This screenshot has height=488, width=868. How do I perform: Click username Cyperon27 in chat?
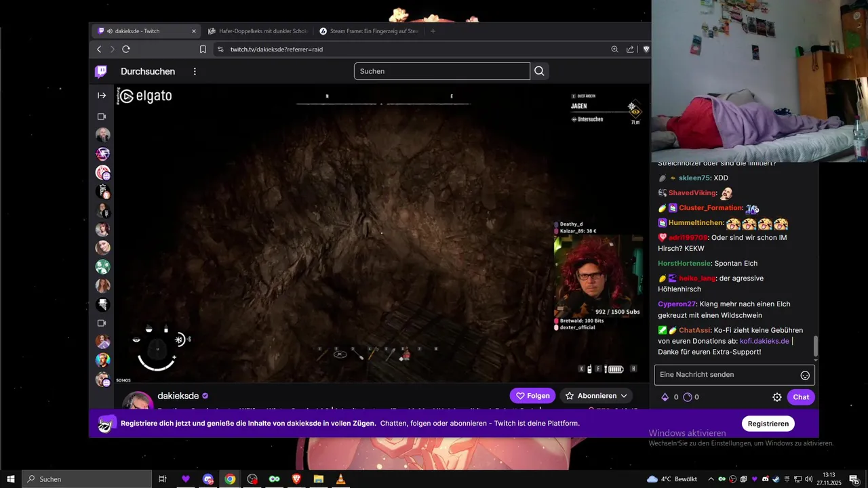pyautogui.click(x=677, y=304)
